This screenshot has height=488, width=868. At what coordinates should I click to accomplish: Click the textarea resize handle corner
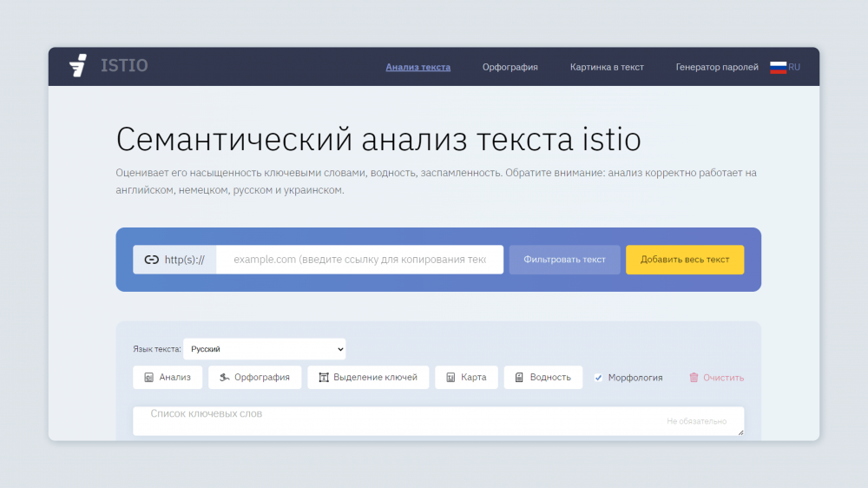(740, 432)
